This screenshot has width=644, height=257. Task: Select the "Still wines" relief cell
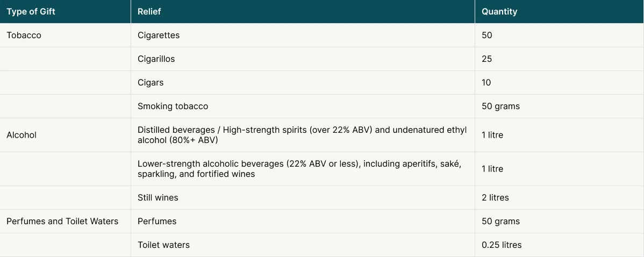(x=158, y=198)
